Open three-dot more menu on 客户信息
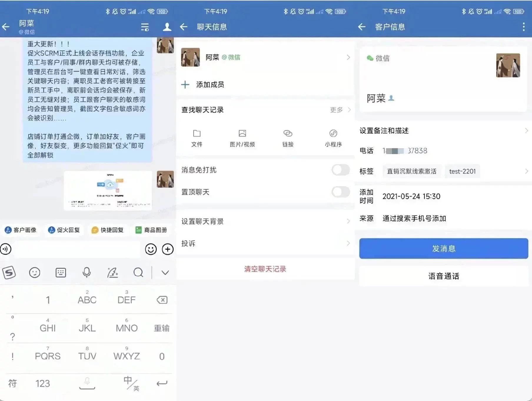532x401 pixels. click(x=523, y=27)
